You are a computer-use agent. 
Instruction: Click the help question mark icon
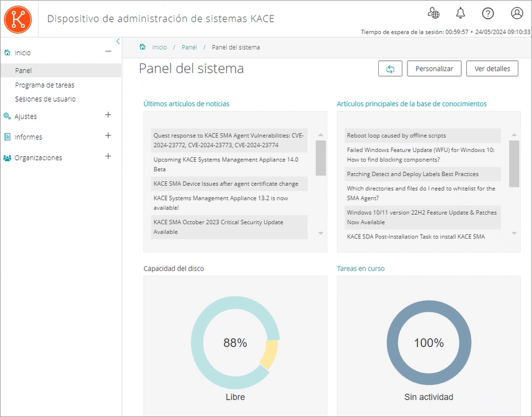(488, 13)
